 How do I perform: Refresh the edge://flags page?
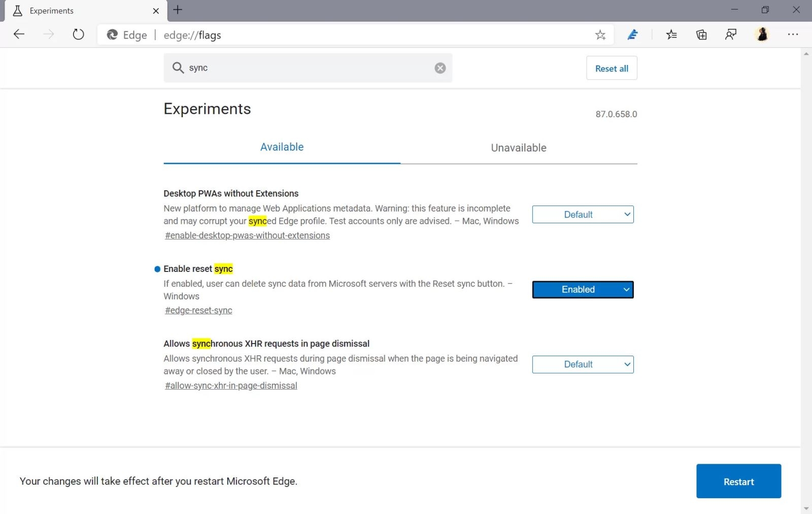click(78, 35)
